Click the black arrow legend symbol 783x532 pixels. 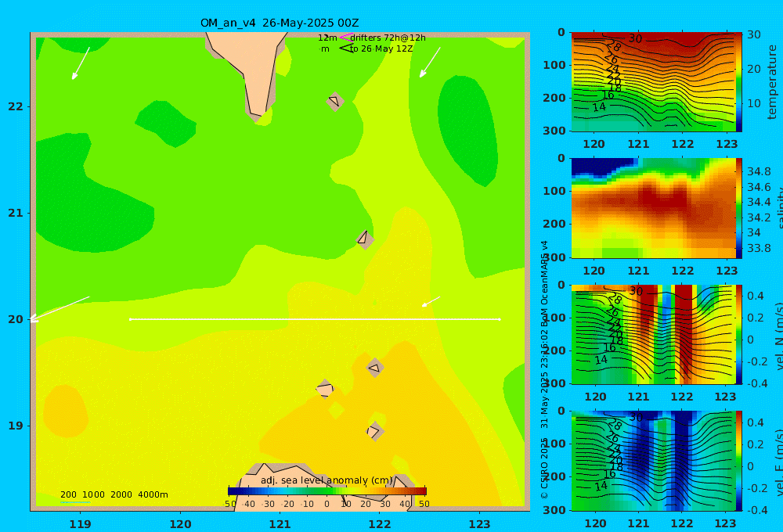(x=345, y=49)
